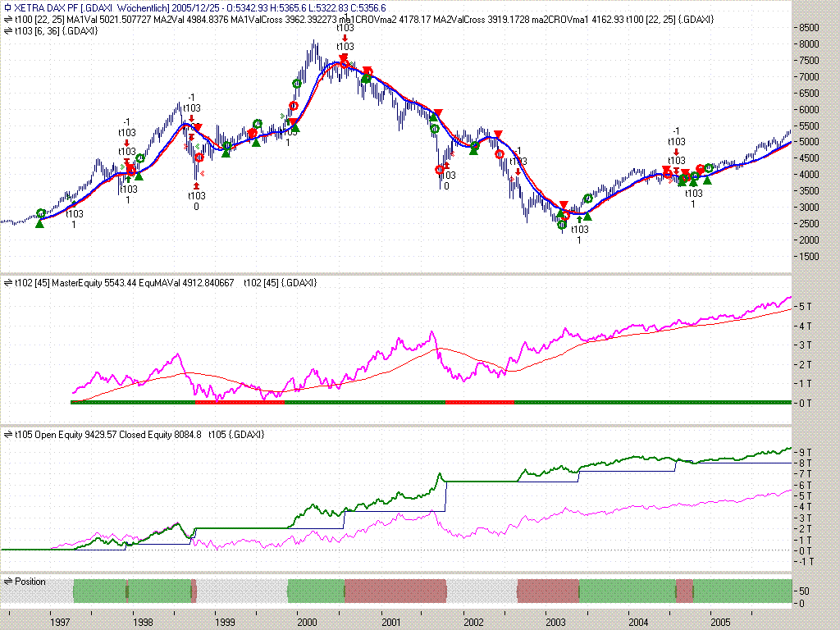Click the arrows icon beside the t100 indicator

7,19
